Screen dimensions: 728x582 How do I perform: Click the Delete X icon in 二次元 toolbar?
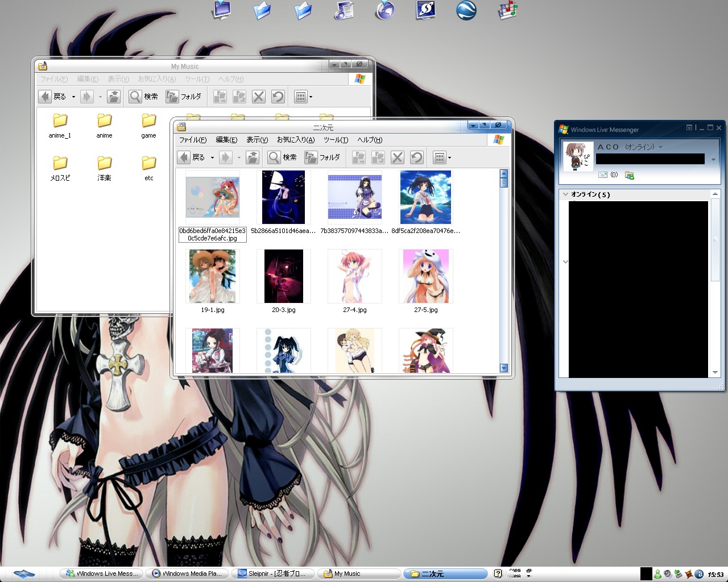pyautogui.click(x=398, y=157)
